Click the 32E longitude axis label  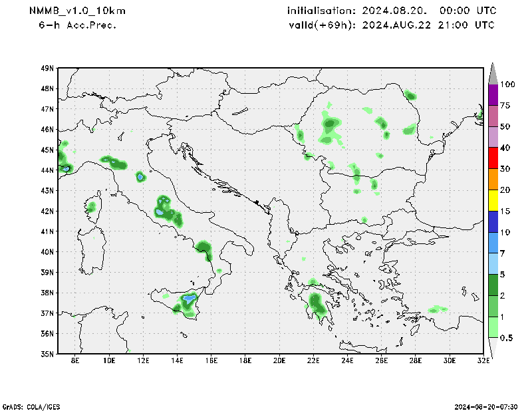tap(483, 360)
